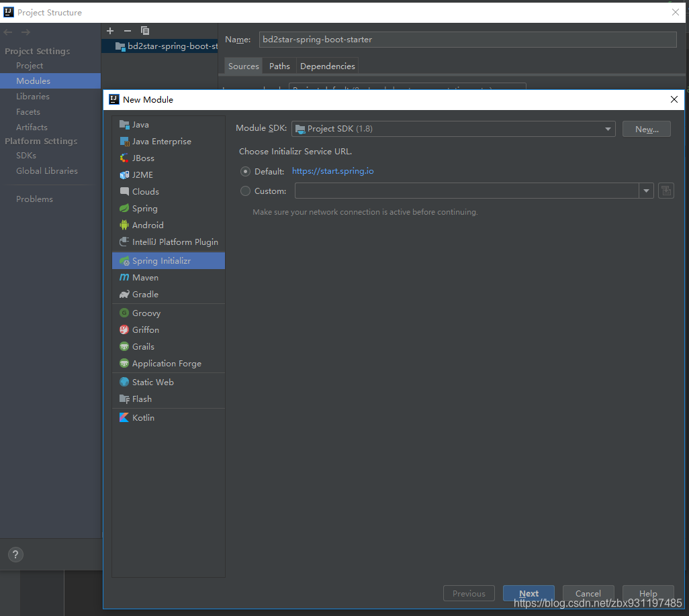Copy the selected module
Viewport: 689px width, 616px height.
coord(145,31)
